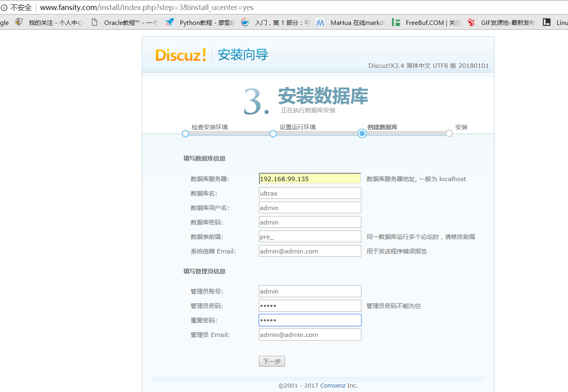Focus the 系统信箱 Email field
The width and height of the screenshot is (568, 392).
(x=310, y=251)
